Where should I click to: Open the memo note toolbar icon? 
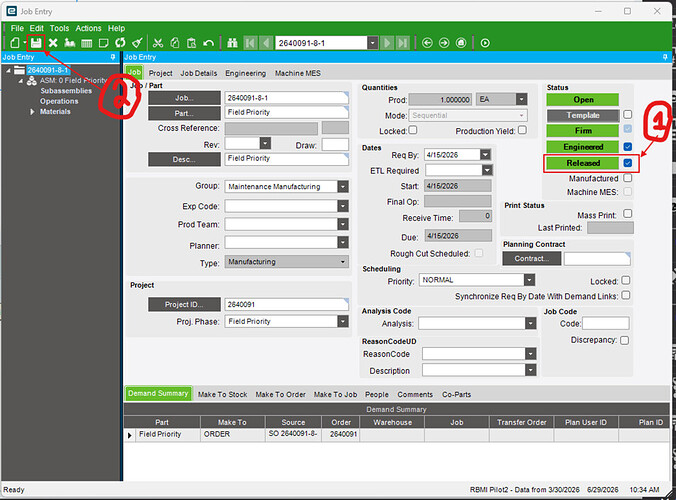[x=103, y=43]
